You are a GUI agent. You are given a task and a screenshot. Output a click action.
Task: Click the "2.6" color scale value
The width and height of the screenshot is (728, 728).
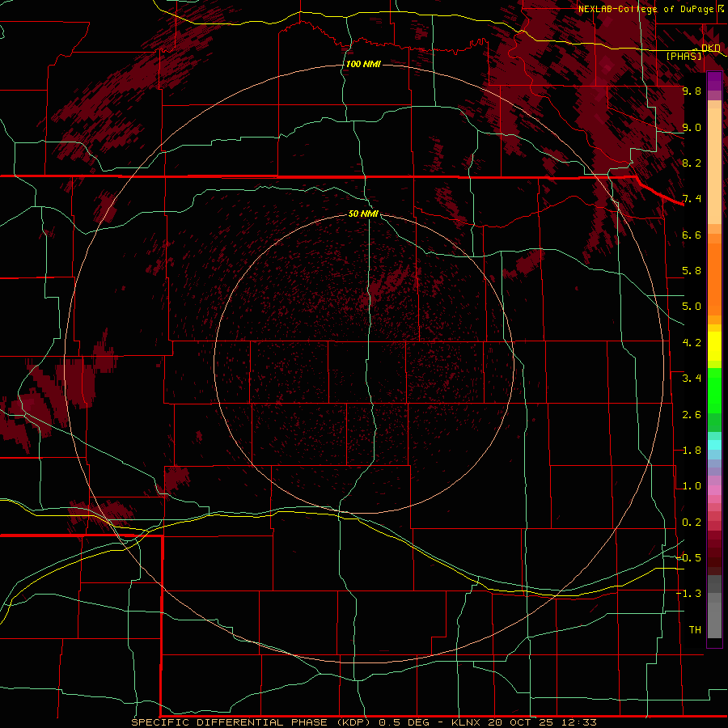click(x=692, y=415)
